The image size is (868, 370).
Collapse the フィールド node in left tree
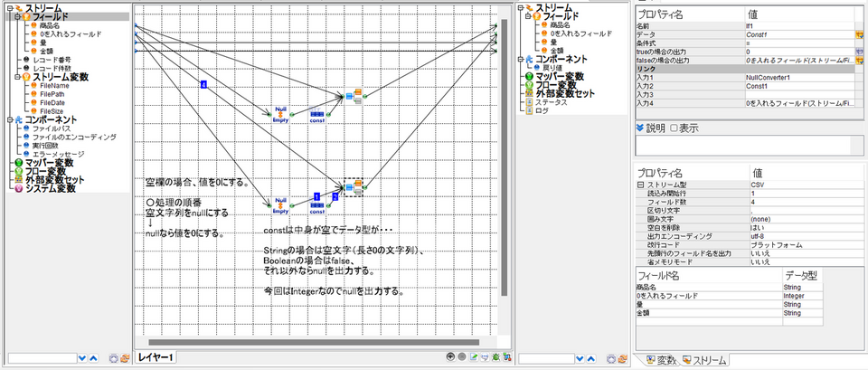click(x=17, y=17)
